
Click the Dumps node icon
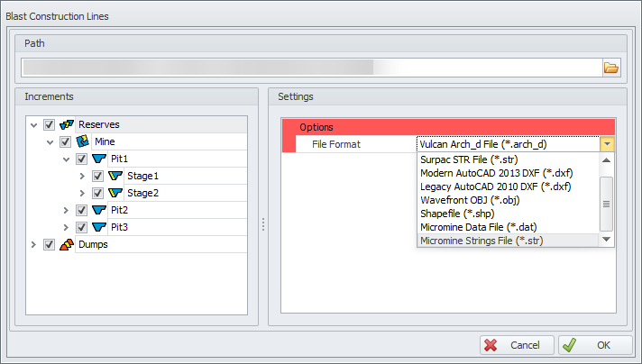point(67,244)
